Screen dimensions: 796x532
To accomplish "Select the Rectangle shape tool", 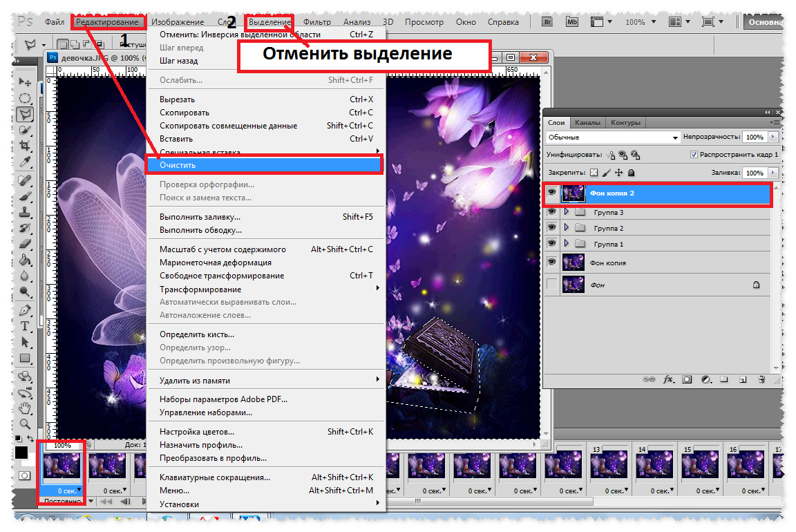I will [24, 359].
